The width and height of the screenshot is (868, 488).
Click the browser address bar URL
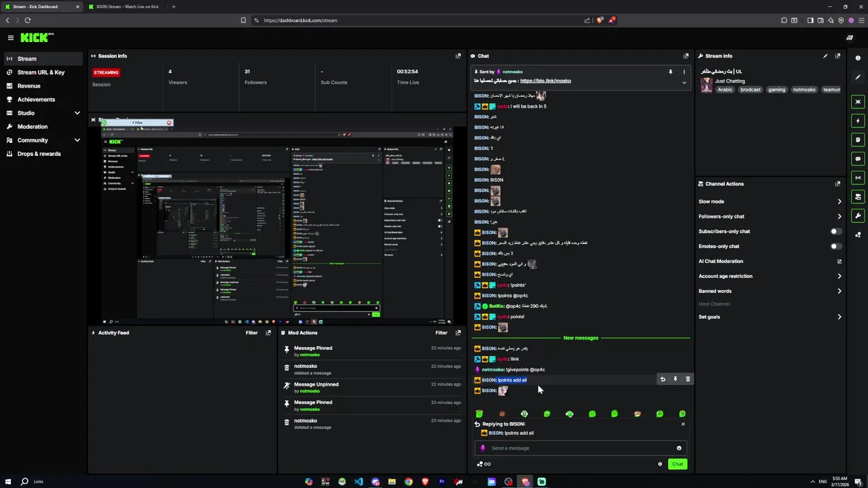(x=300, y=20)
